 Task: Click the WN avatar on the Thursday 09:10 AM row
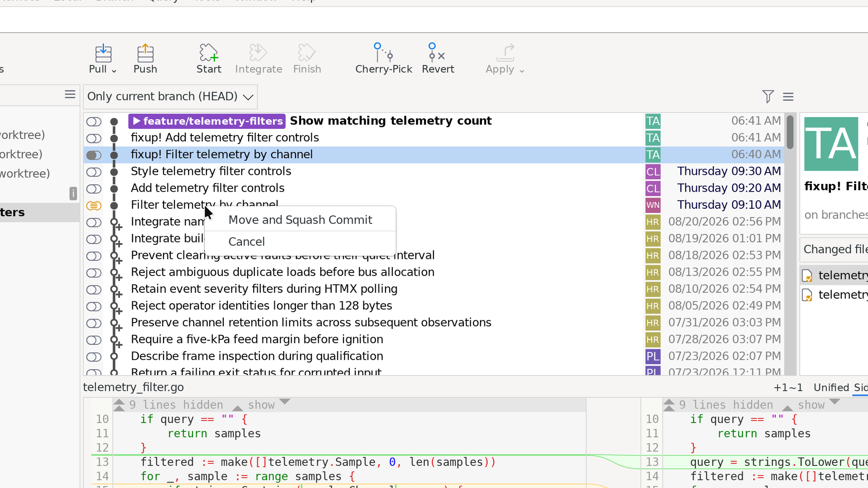653,205
